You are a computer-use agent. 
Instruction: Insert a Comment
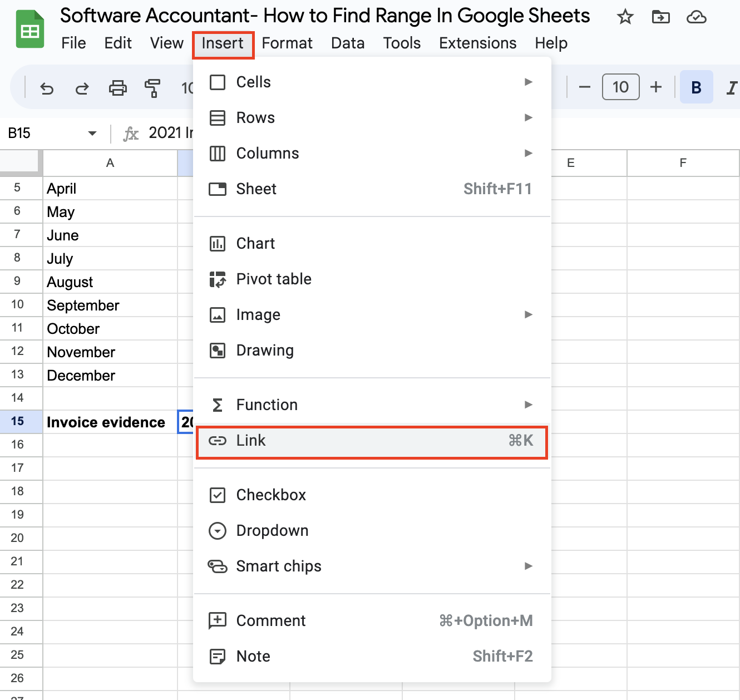point(372,621)
